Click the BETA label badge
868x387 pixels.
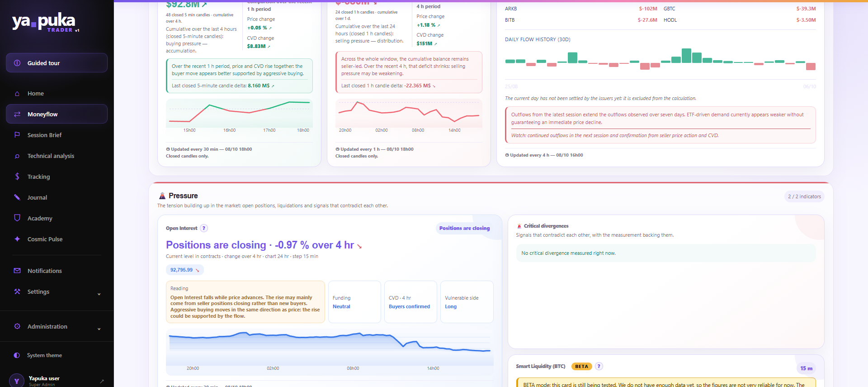[581, 366]
